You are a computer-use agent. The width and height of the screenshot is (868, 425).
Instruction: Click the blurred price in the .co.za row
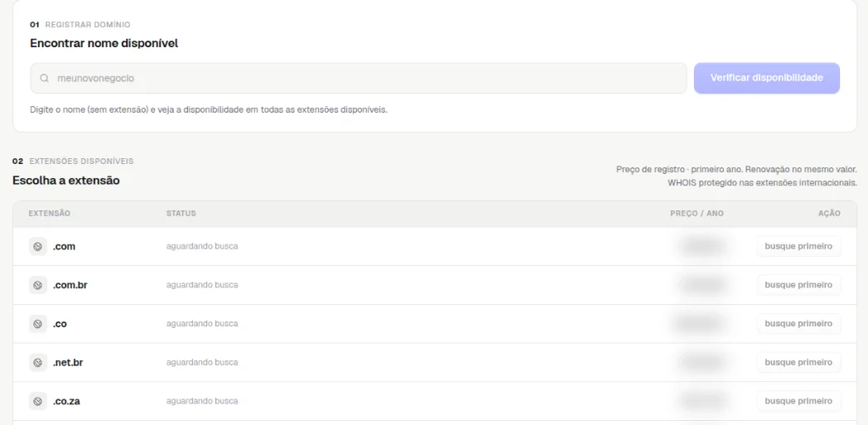coord(702,401)
